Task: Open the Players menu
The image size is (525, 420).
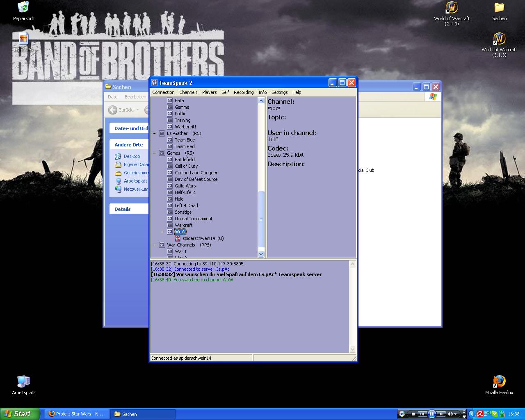Action: [x=209, y=92]
